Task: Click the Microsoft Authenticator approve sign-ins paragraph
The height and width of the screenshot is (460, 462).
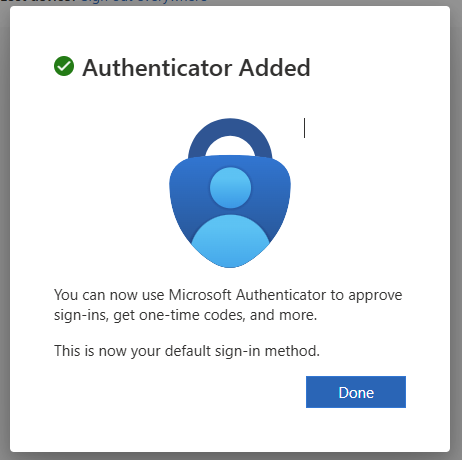Action: pos(228,305)
